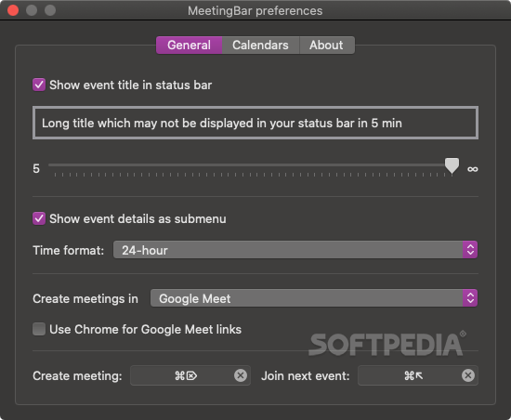This screenshot has height=420, width=511.
Task: Close the MeetingBar preferences window
Action: [x=13, y=10]
